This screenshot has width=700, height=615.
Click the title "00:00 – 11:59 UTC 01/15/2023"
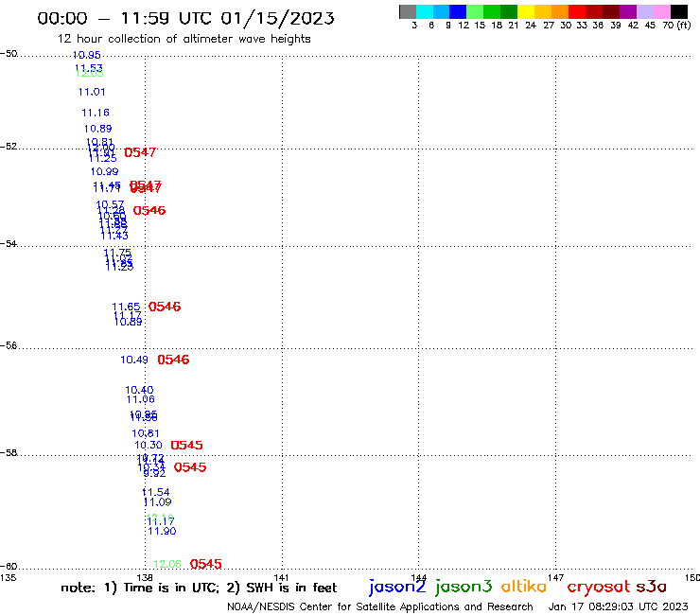coord(185,19)
